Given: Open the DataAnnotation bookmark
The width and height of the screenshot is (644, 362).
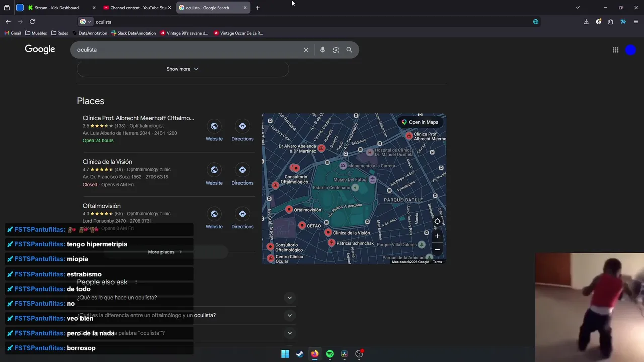Looking at the screenshot, I should [x=90, y=33].
